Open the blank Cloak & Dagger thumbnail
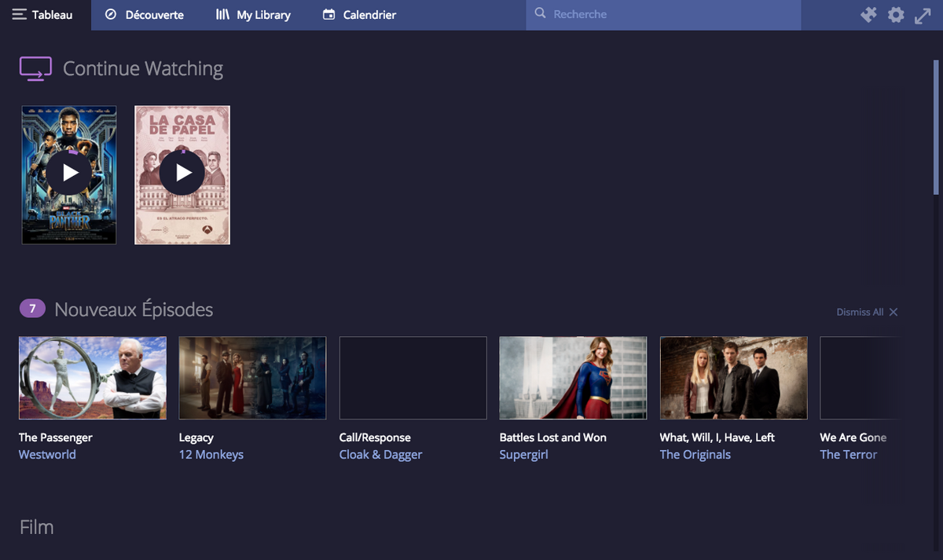The width and height of the screenshot is (943, 560). pos(413,378)
